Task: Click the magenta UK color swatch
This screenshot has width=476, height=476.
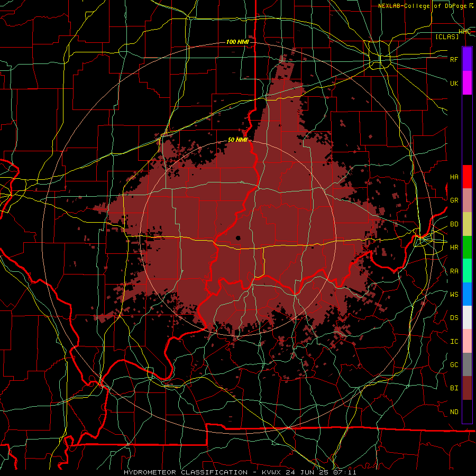Action: tap(467, 83)
